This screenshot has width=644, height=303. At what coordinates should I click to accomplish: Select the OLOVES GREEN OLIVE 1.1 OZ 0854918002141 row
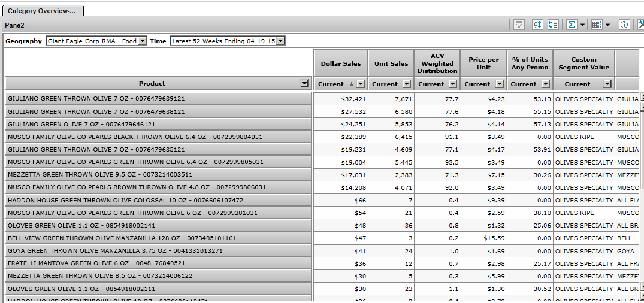click(x=158, y=225)
